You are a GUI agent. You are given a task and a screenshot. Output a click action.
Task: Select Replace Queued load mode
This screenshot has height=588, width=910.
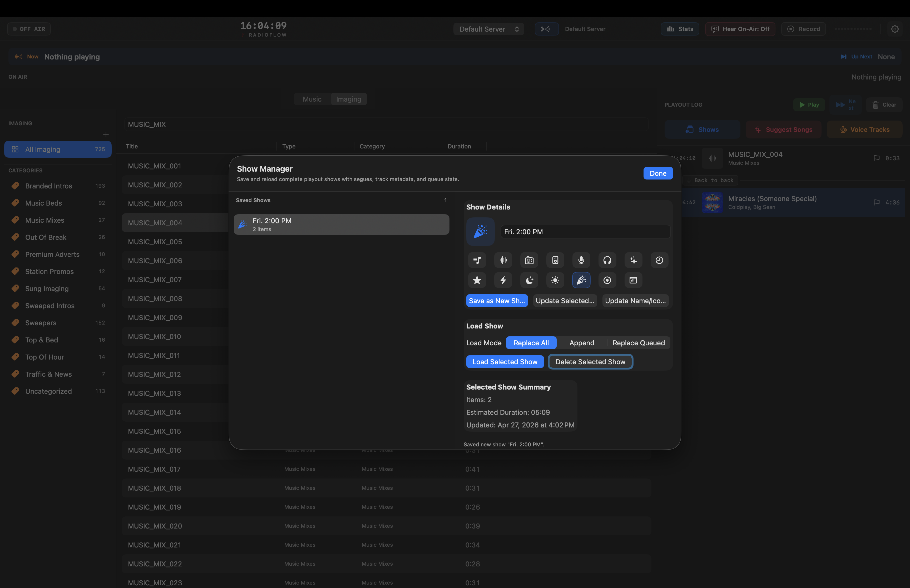click(x=639, y=343)
